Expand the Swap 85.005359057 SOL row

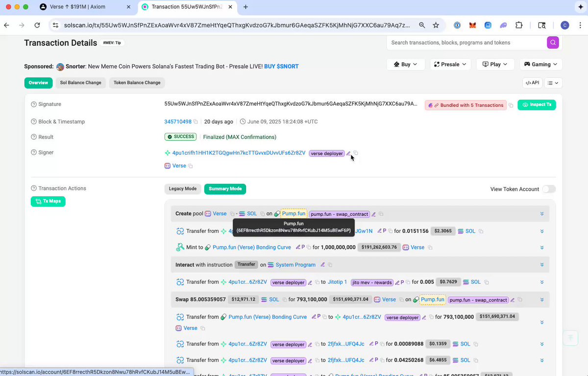pyautogui.click(x=542, y=300)
